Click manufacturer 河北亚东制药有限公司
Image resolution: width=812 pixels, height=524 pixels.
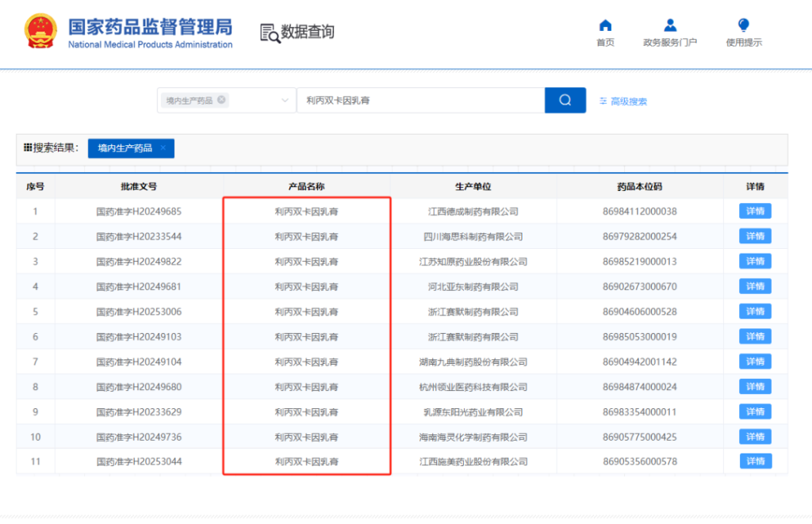pos(473,286)
